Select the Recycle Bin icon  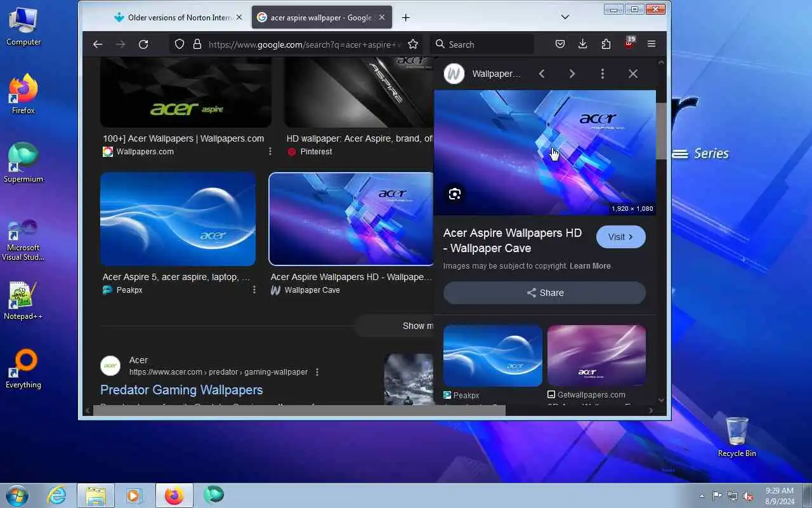[x=737, y=437]
